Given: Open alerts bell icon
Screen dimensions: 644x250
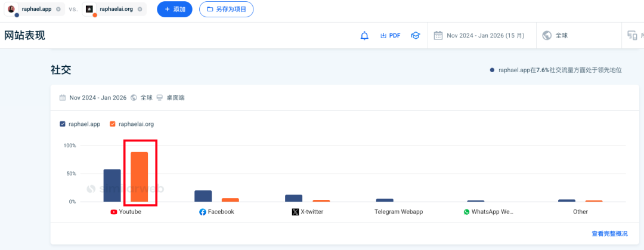Looking at the screenshot, I should 364,36.
